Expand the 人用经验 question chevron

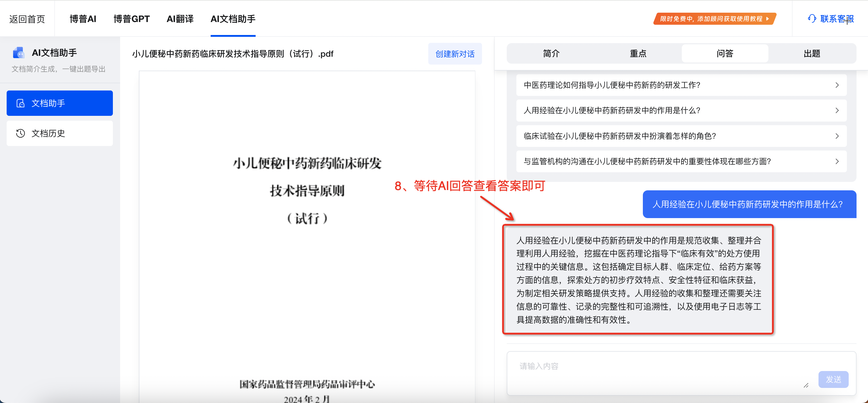coord(837,110)
